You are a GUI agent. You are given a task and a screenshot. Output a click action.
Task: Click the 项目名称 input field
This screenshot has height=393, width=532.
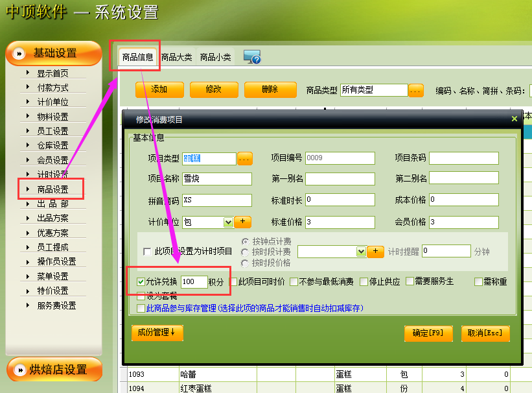pyautogui.click(x=217, y=179)
